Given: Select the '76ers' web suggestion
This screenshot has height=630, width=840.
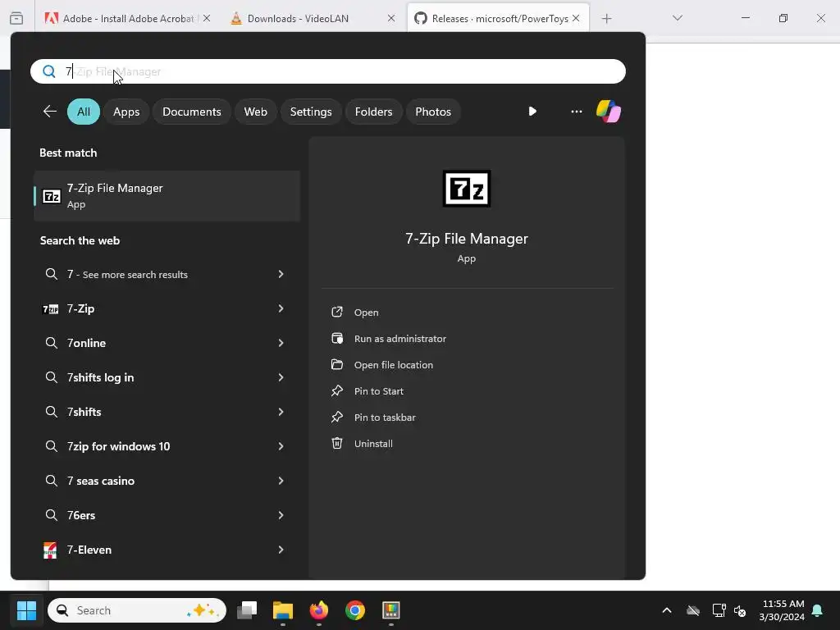Looking at the screenshot, I should point(81,515).
